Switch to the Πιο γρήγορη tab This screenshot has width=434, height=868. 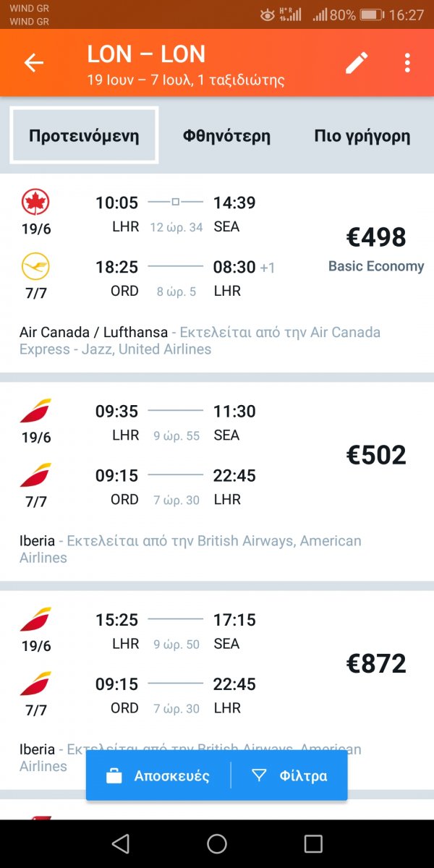[362, 136]
